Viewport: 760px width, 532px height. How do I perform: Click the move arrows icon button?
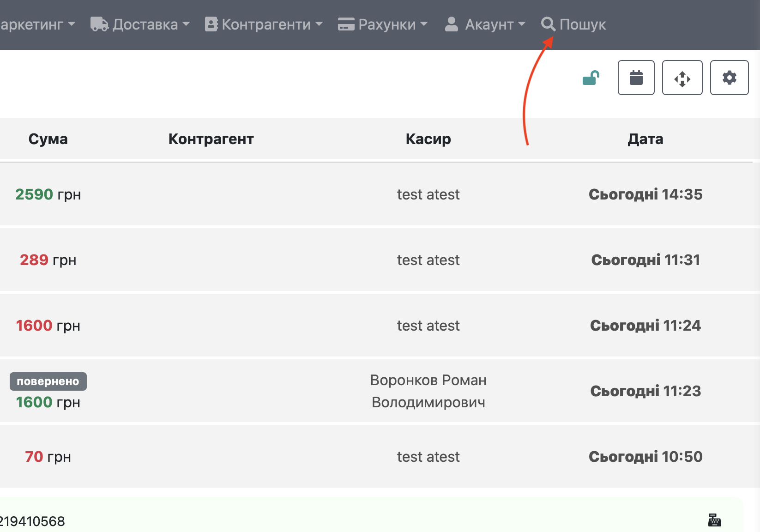coord(682,78)
